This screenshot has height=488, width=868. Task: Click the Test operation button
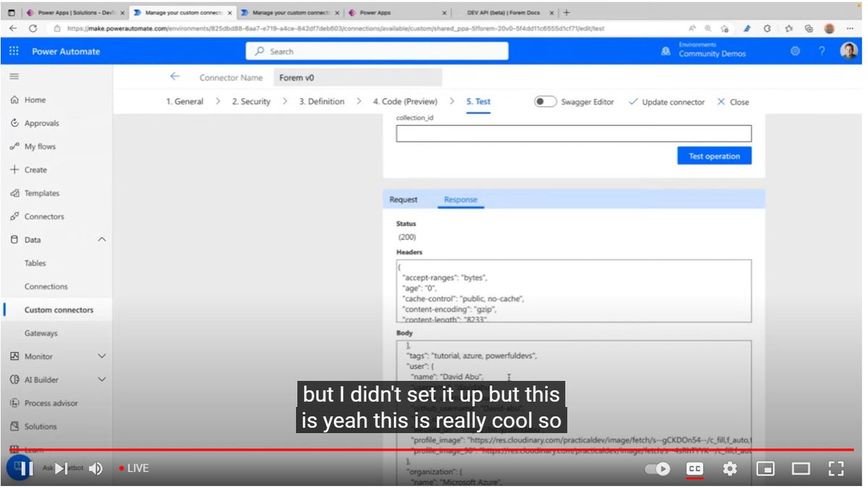coord(714,155)
